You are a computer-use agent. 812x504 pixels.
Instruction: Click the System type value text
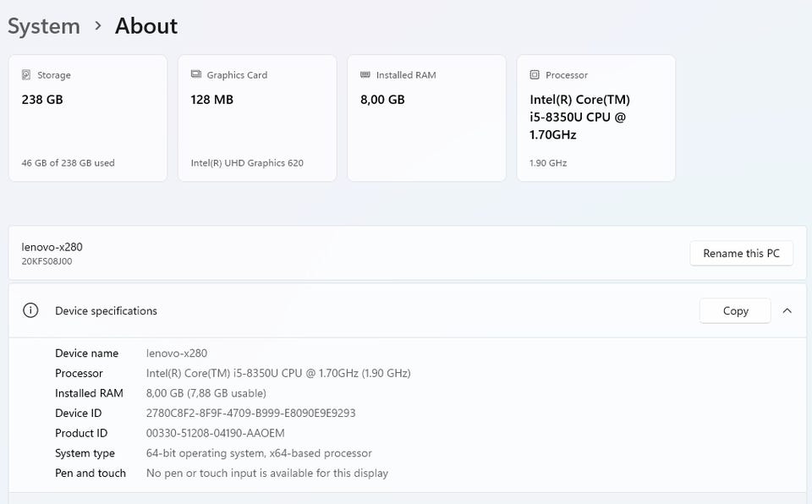click(x=259, y=453)
